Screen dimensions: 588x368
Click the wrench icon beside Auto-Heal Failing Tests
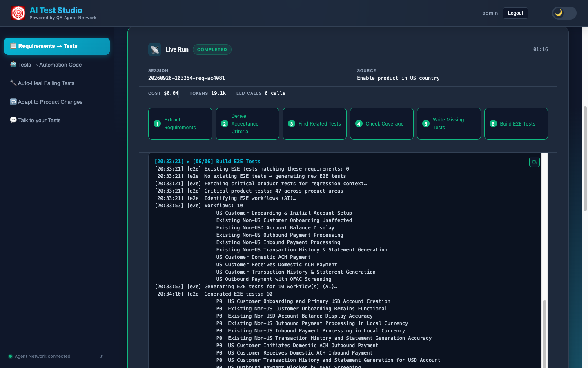[13, 83]
